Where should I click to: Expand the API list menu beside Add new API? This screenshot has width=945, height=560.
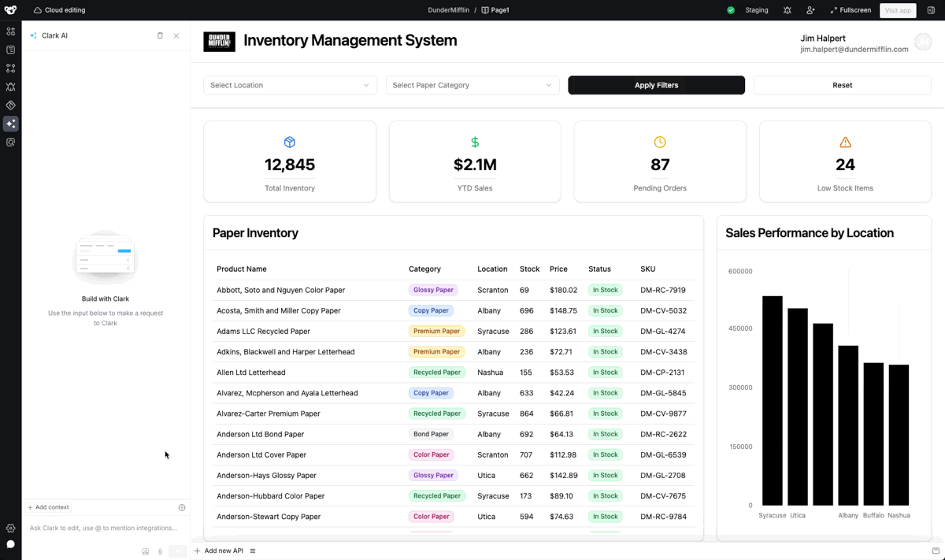click(253, 551)
